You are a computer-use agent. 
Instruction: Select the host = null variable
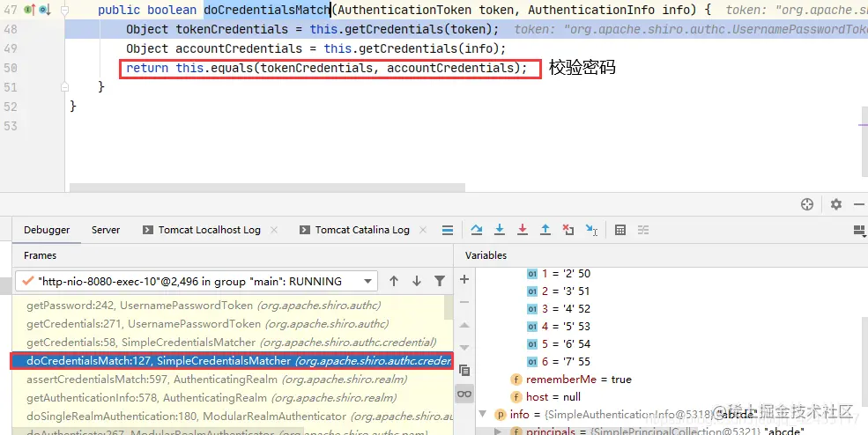pos(545,397)
